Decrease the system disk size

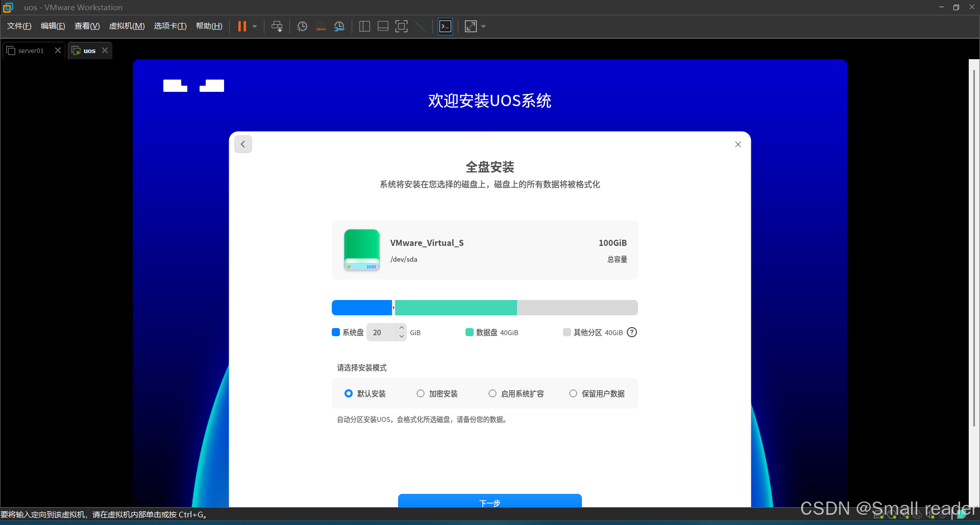click(x=402, y=336)
